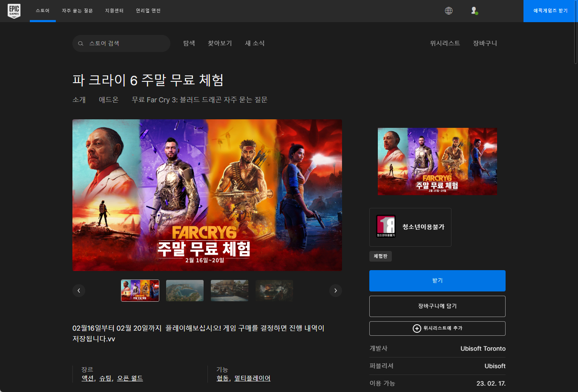This screenshot has height=392, width=578.
Task: Select the second thumbnail showing island aerial
Action: click(185, 291)
